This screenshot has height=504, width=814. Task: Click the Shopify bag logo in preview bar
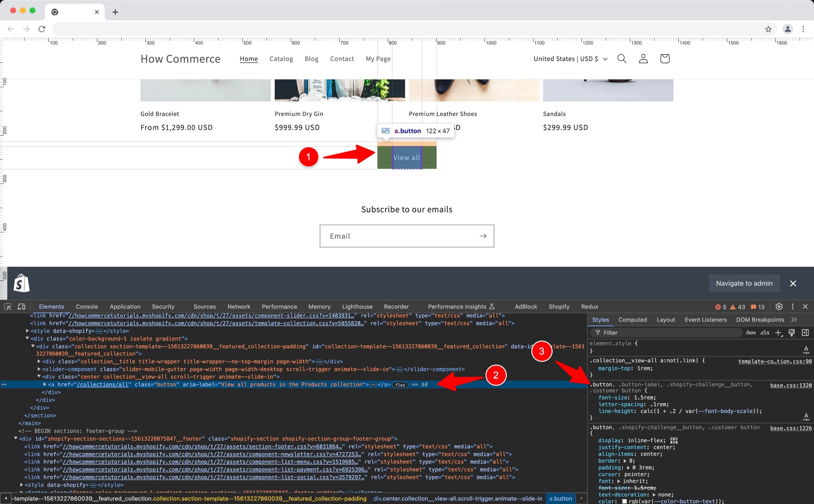[x=22, y=283]
